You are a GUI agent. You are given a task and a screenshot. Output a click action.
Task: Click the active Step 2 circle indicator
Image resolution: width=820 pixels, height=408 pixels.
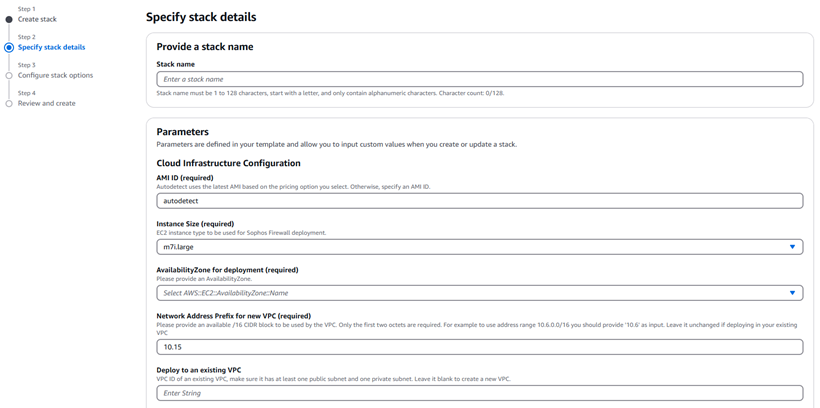(x=9, y=47)
